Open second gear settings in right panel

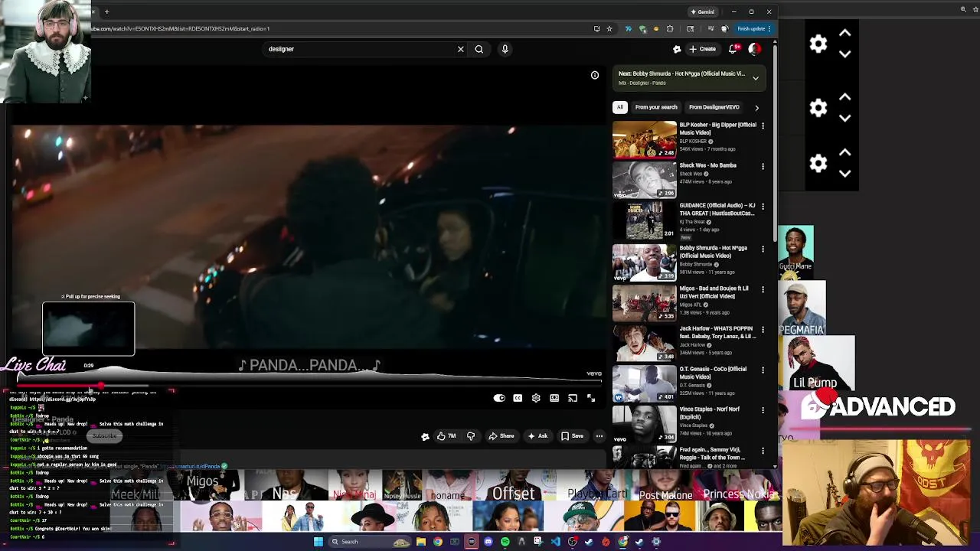[818, 108]
